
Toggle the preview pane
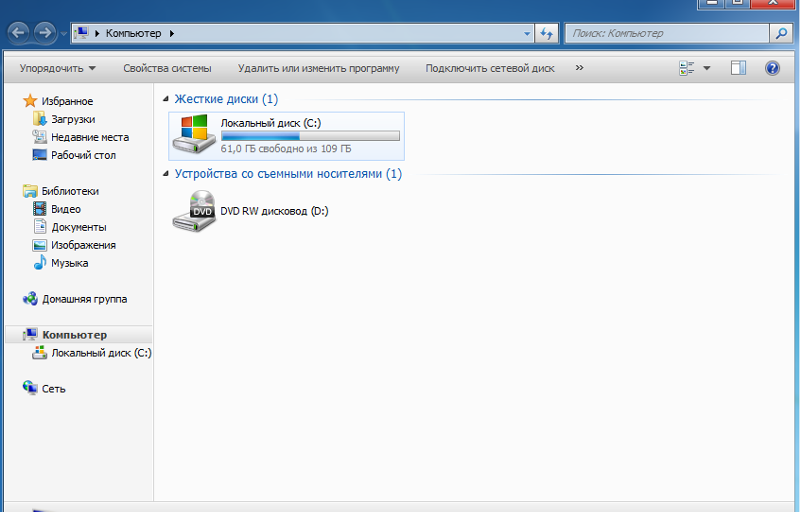[738, 68]
